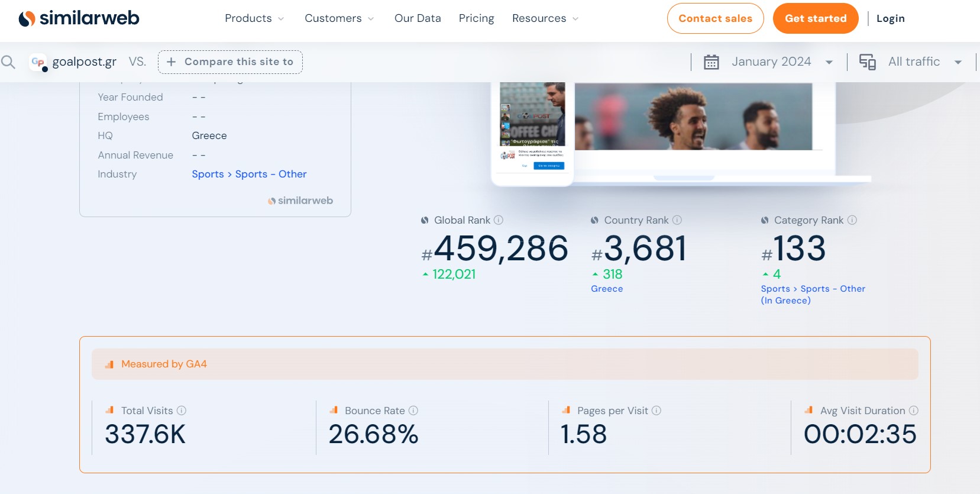The height and width of the screenshot is (494, 980).
Task: Open the Products dropdown menu
Action: [x=254, y=18]
